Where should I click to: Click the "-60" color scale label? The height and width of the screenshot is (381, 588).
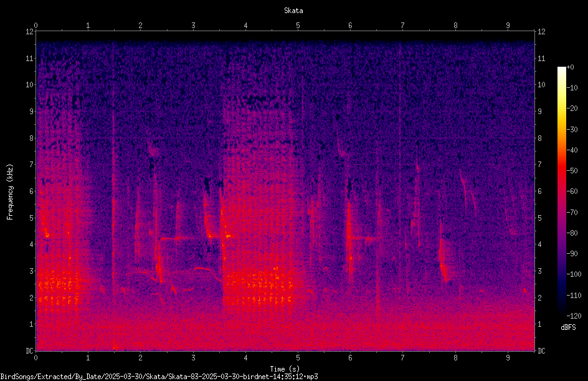[572, 191]
